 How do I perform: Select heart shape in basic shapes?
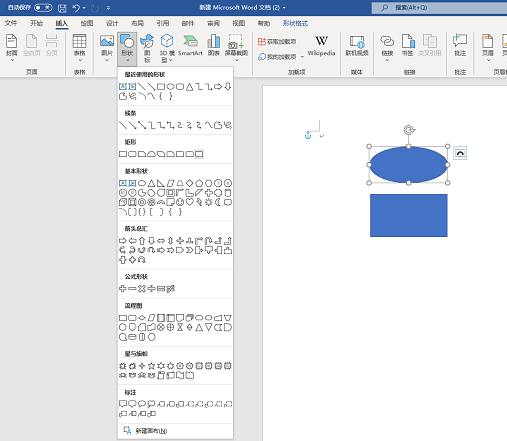click(x=189, y=202)
